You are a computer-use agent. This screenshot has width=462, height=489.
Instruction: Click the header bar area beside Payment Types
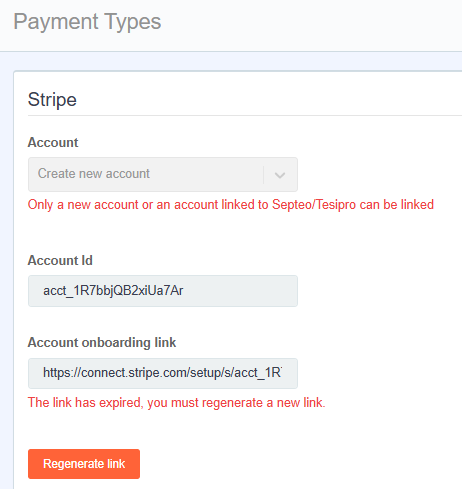[312, 23]
